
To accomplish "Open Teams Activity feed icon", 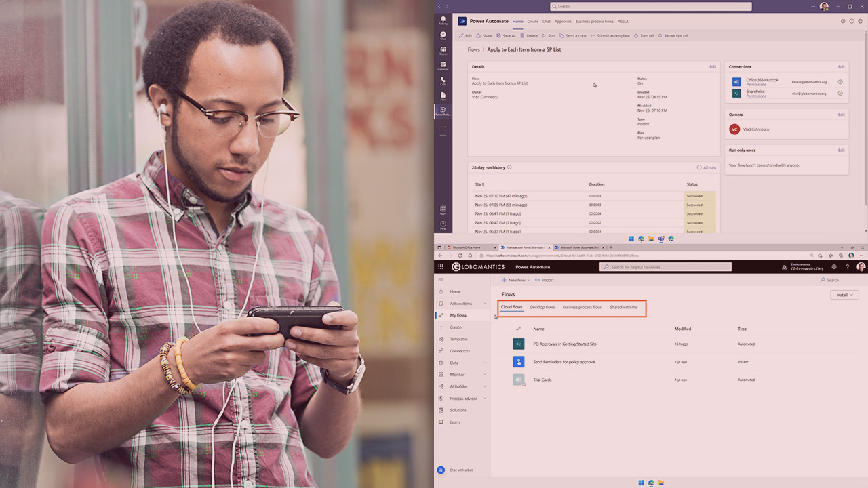I will pyautogui.click(x=443, y=19).
